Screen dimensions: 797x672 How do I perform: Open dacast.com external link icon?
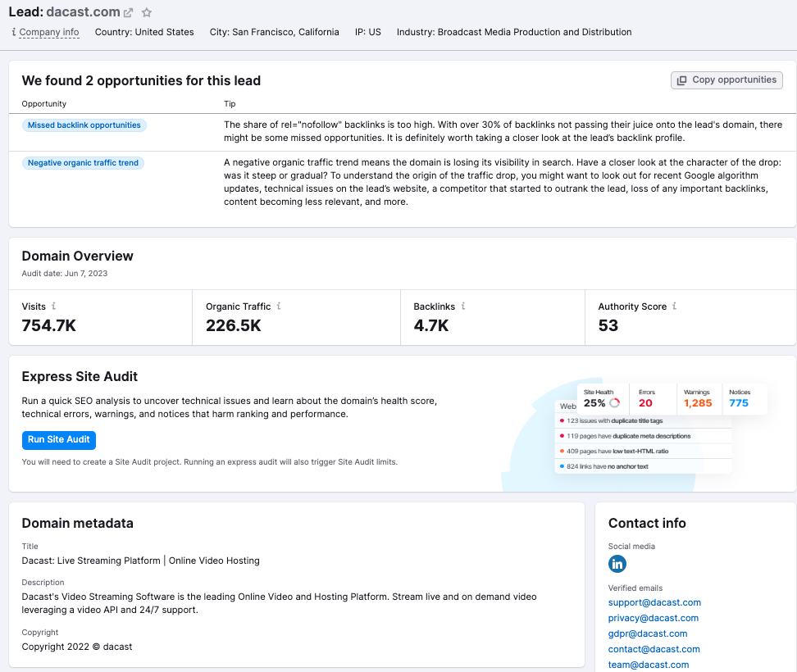click(129, 12)
